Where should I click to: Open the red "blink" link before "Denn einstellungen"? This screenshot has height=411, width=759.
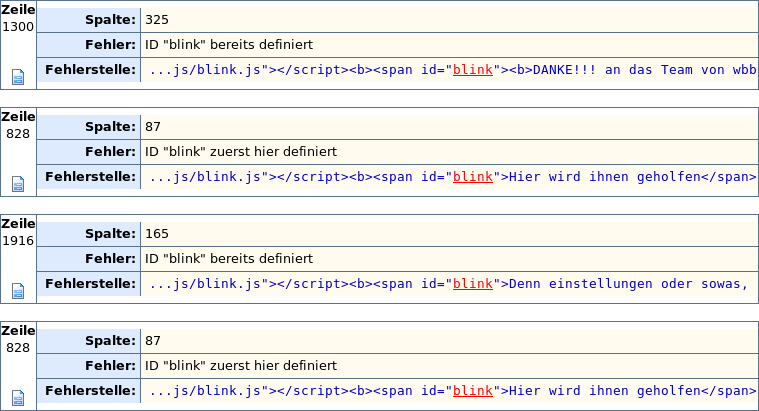[473, 284]
